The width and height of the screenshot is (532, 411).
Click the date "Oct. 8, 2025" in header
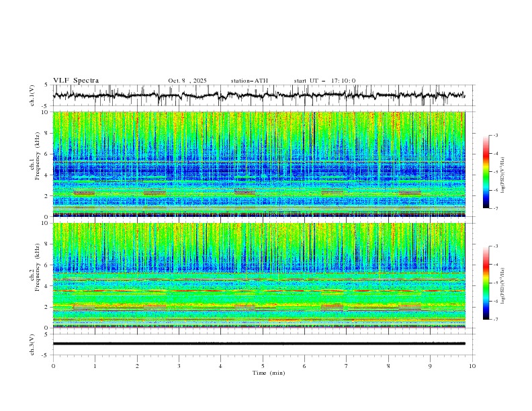point(187,81)
